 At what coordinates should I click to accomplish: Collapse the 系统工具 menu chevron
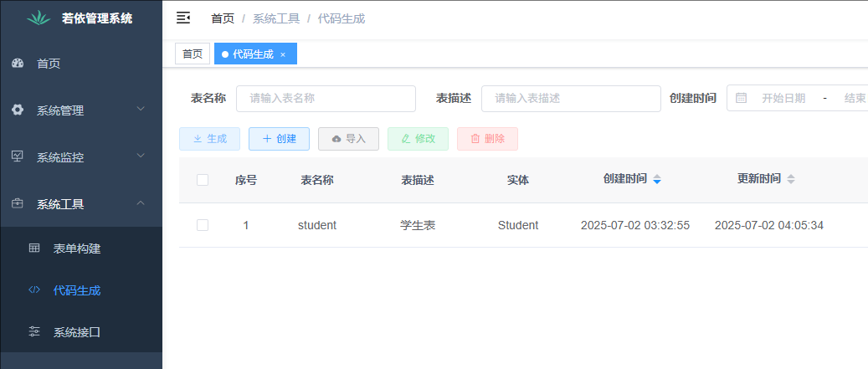(x=141, y=202)
